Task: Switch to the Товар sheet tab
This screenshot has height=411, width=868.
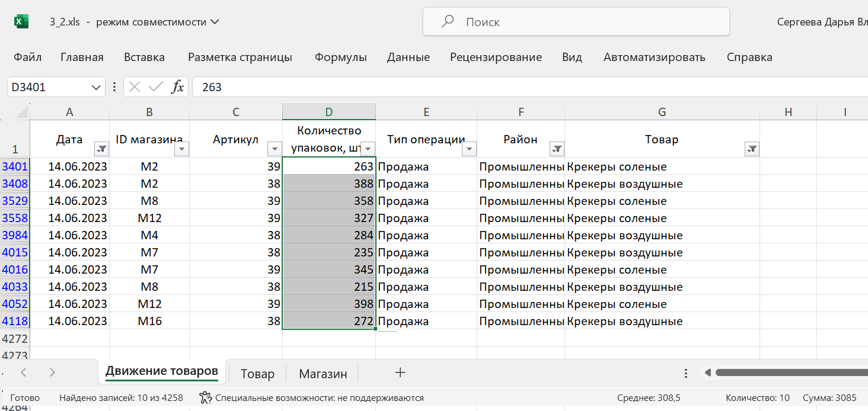Action: [x=257, y=373]
